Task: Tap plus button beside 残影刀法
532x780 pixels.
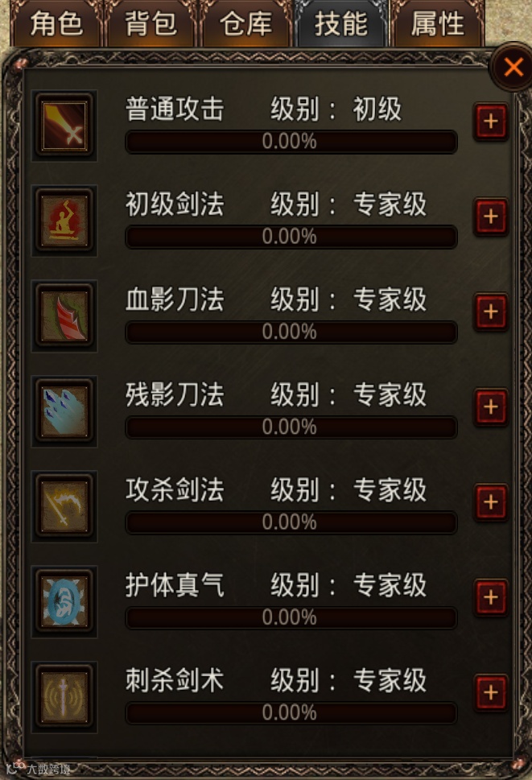Action: click(x=491, y=407)
